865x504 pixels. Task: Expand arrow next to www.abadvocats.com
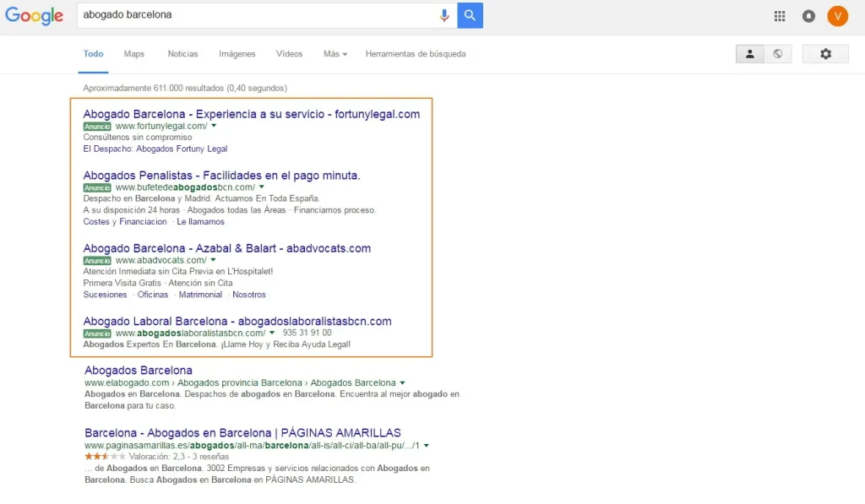click(x=213, y=260)
